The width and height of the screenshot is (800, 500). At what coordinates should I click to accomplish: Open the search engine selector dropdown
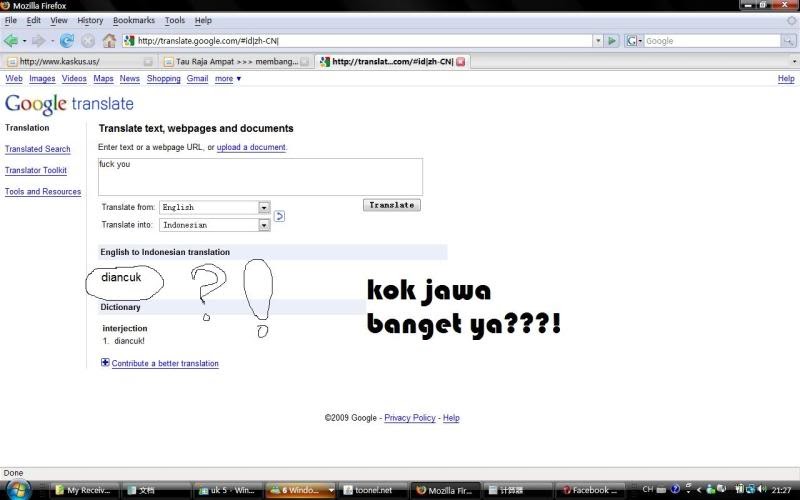click(x=633, y=41)
